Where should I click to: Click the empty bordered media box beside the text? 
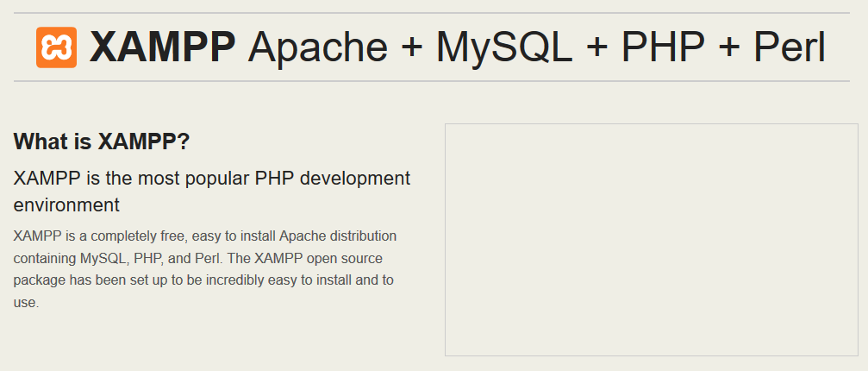(x=651, y=240)
